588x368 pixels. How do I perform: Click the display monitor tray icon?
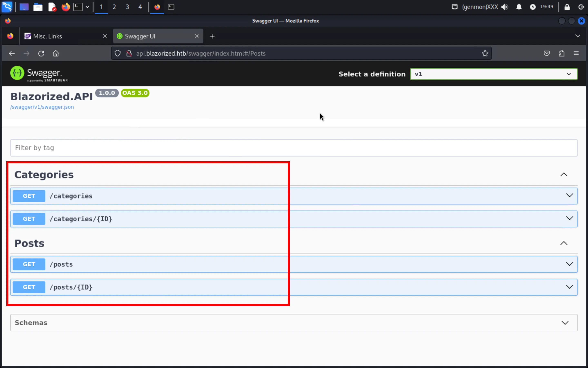[x=455, y=7]
